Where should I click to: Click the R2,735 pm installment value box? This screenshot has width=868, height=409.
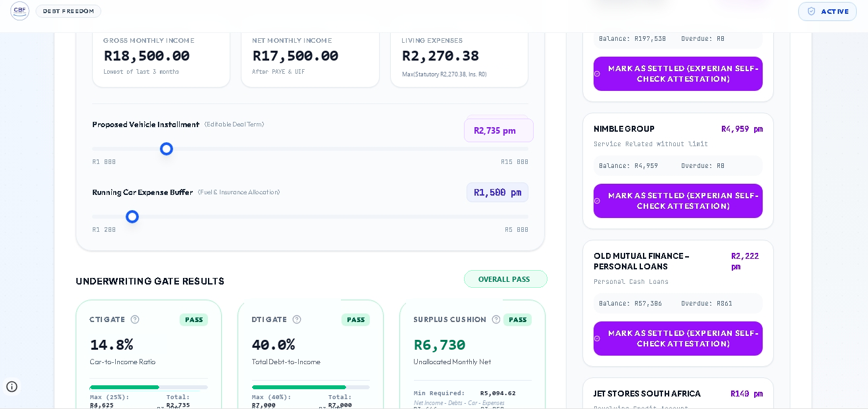(x=498, y=130)
